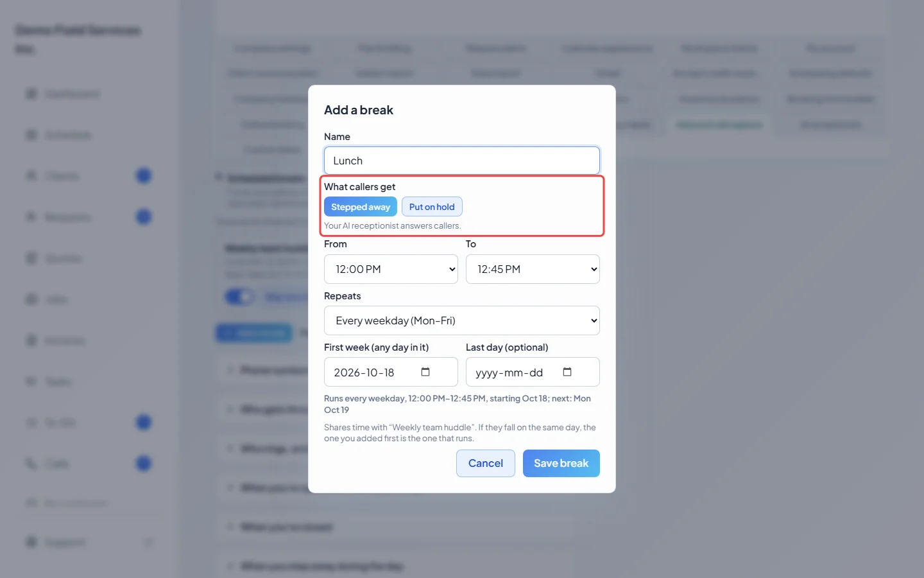Click the Name field containing Lunch
Image resolution: width=924 pixels, height=578 pixels.
(x=462, y=161)
